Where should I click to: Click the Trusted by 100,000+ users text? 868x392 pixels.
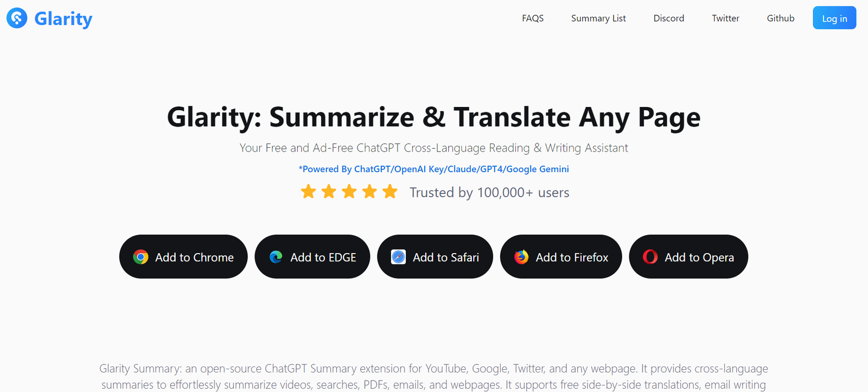pos(489,193)
